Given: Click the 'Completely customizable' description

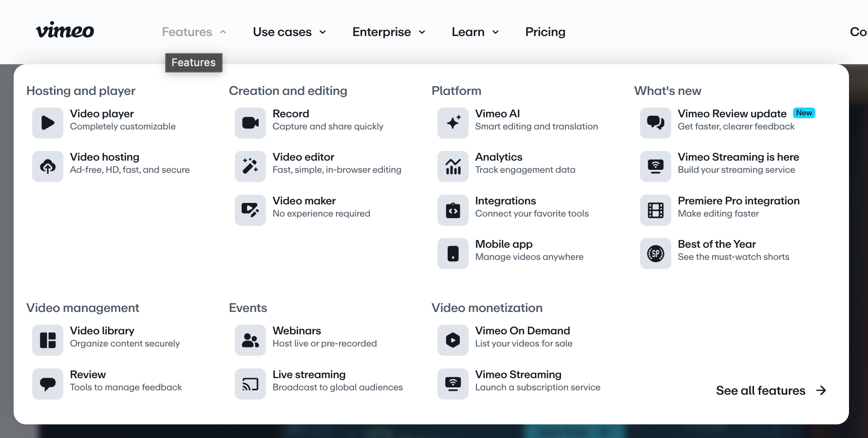Looking at the screenshot, I should pyautogui.click(x=123, y=127).
